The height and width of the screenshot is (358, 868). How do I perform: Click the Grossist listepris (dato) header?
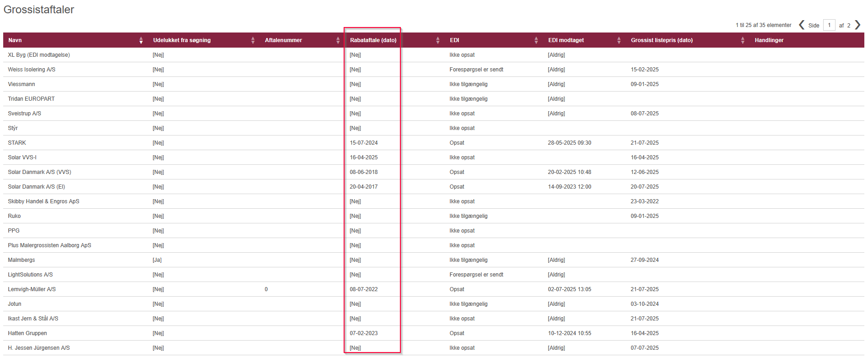[x=662, y=40]
